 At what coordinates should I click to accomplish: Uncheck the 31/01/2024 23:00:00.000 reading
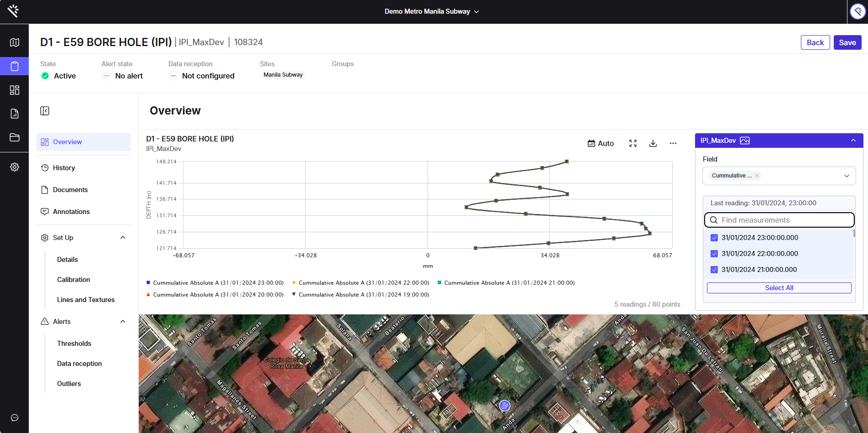[x=714, y=238]
